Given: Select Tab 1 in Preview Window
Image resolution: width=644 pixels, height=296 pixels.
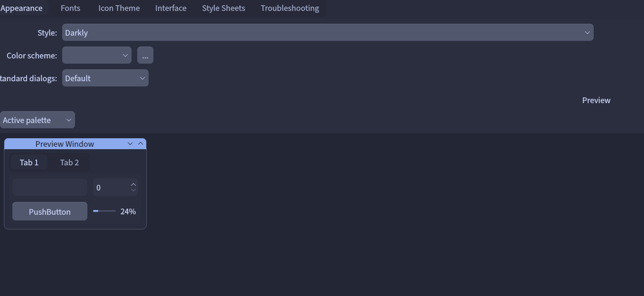Looking at the screenshot, I should (x=29, y=162).
